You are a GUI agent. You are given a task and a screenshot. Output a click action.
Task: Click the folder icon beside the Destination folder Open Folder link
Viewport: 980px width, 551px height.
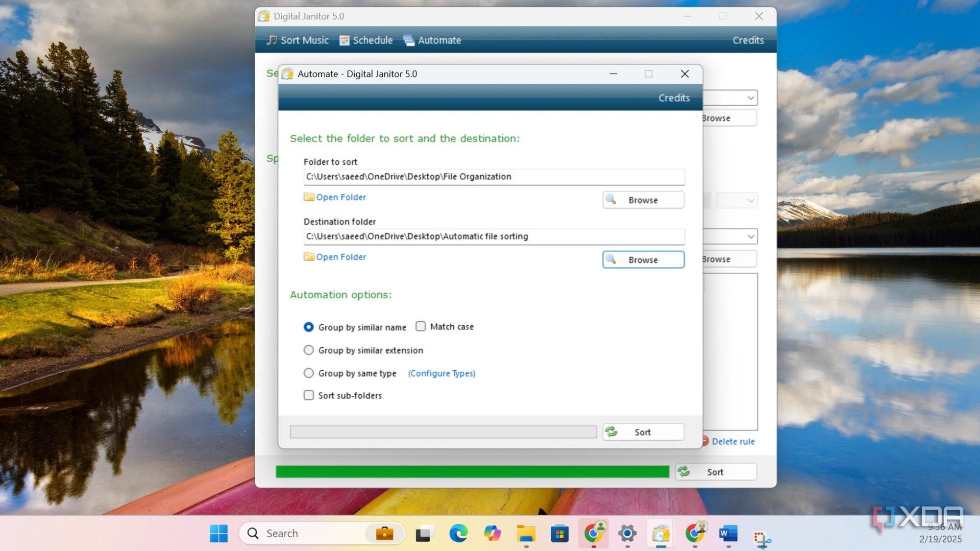309,257
